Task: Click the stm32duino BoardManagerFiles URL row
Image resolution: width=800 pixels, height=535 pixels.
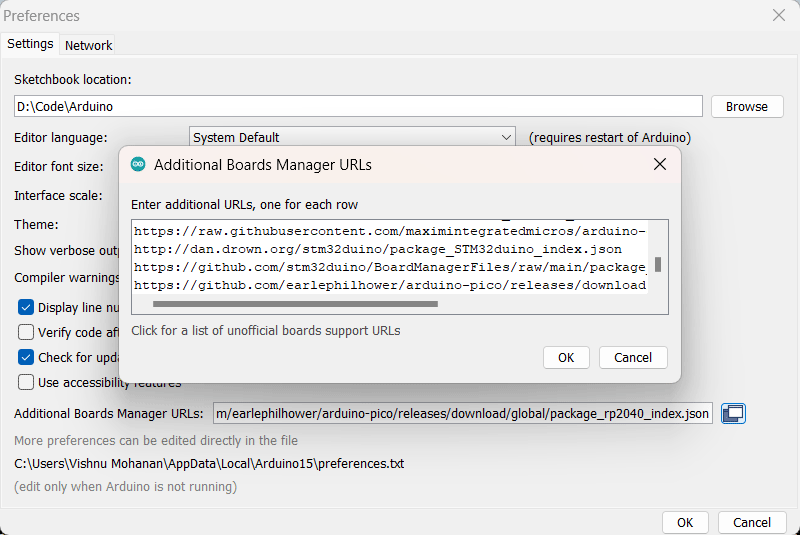Action: point(390,267)
